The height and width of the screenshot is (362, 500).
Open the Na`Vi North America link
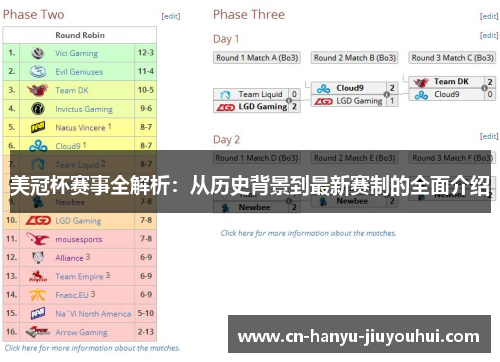click(x=93, y=314)
